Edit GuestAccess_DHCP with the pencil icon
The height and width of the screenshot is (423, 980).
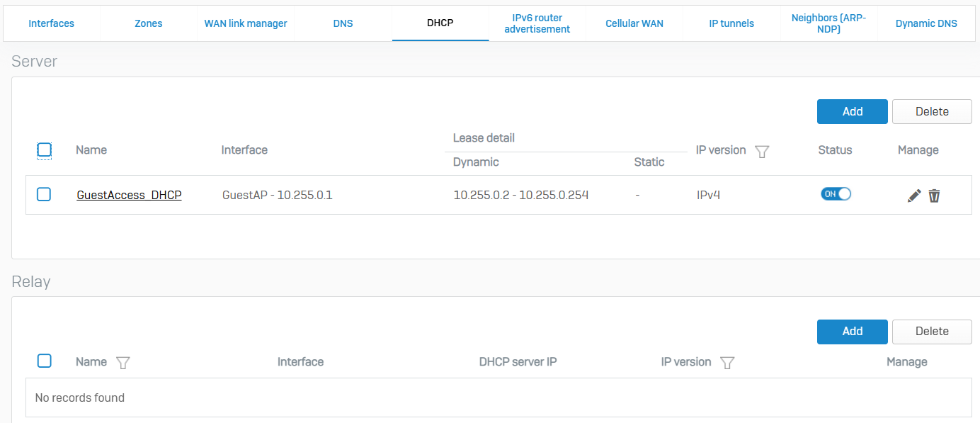click(x=914, y=196)
